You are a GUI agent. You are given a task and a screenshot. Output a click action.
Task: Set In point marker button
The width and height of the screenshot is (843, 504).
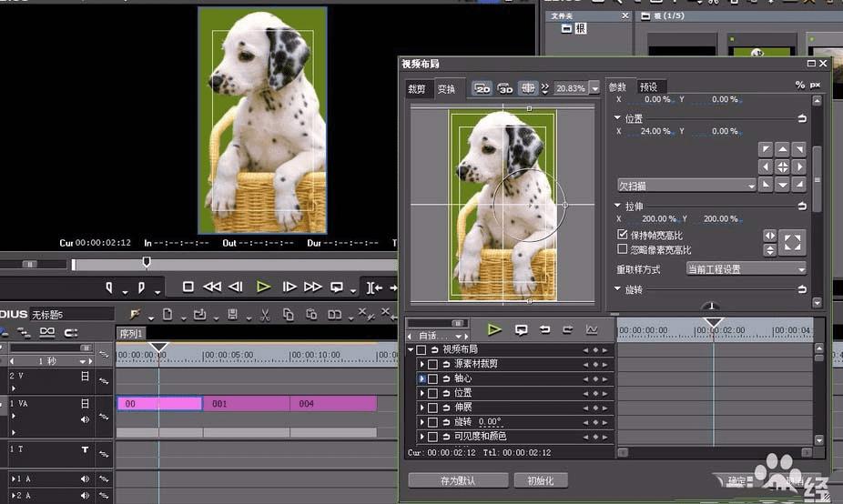109,288
